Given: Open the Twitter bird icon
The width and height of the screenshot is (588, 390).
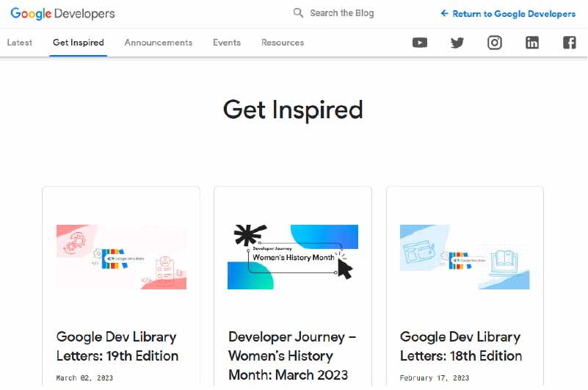Looking at the screenshot, I should 457,43.
